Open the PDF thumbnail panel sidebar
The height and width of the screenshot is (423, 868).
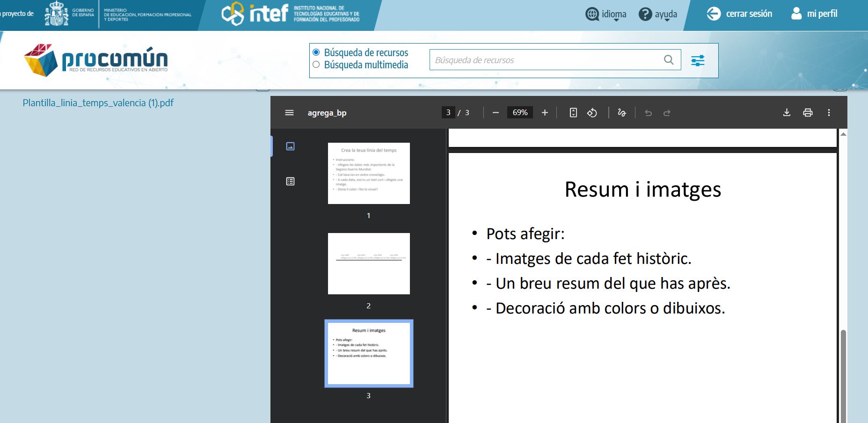pyautogui.click(x=291, y=146)
